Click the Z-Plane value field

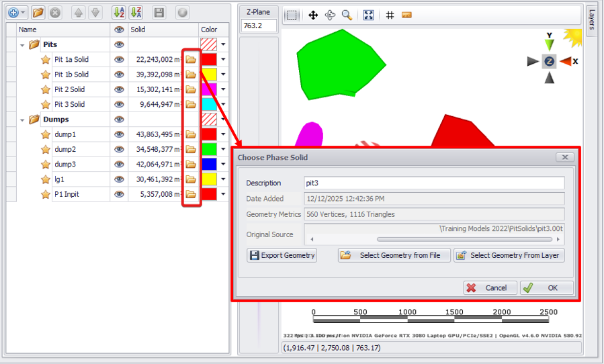tap(259, 26)
